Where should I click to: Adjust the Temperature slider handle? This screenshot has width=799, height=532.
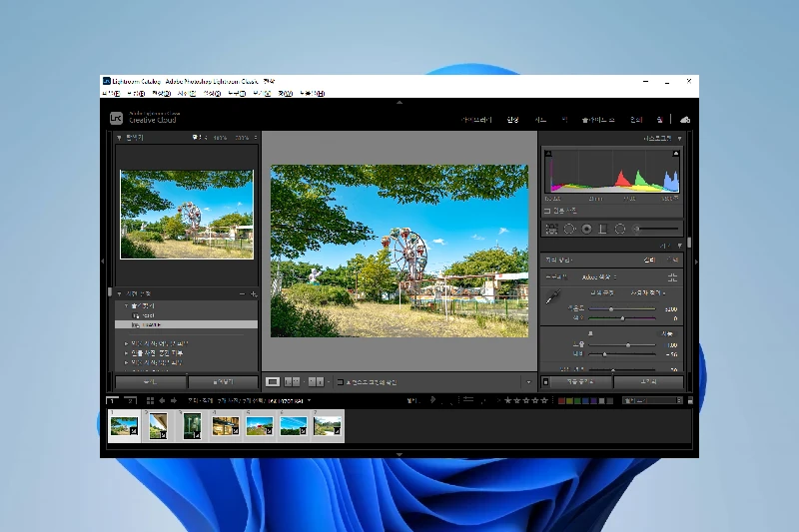tap(611, 309)
